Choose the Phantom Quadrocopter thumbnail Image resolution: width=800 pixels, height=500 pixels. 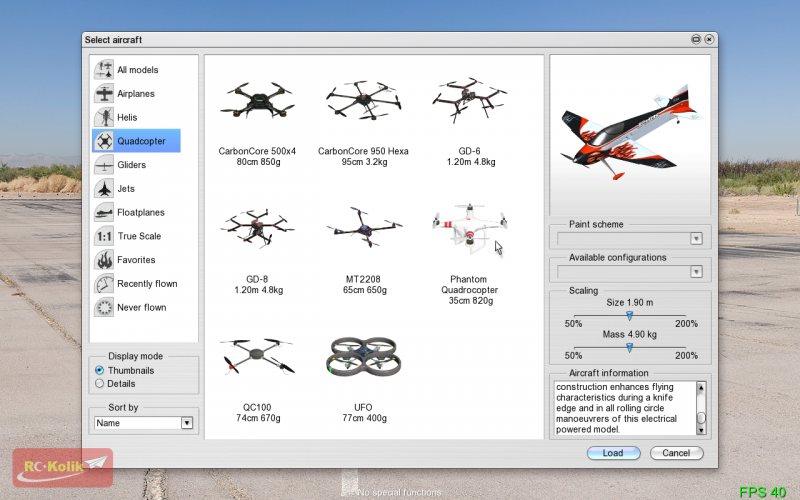(469, 228)
